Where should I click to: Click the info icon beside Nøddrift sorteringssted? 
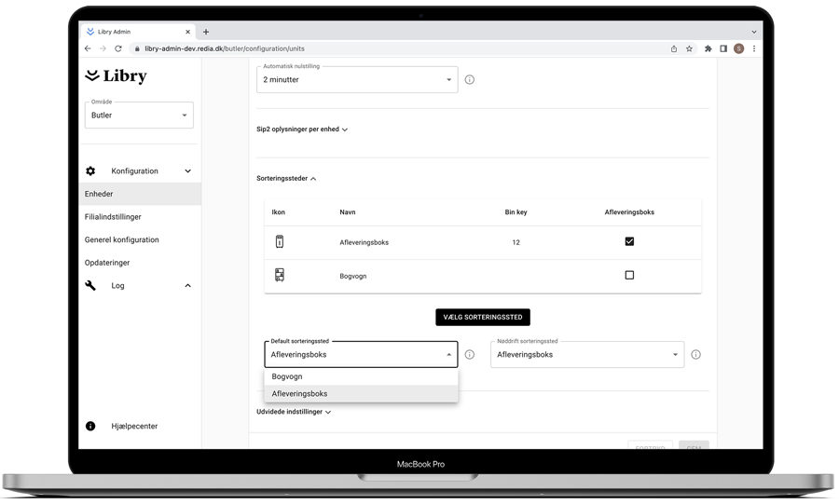[x=695, y=355]
